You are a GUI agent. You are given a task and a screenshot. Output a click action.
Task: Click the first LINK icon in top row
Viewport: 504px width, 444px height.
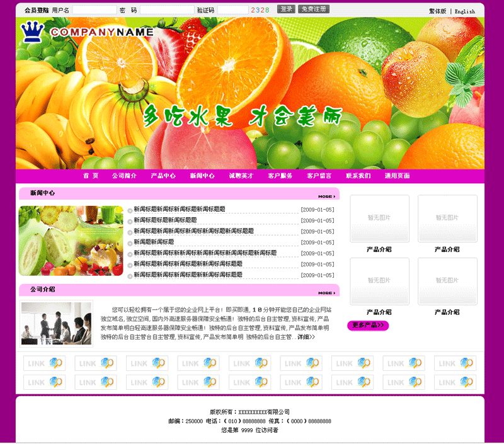coord(44,363)
